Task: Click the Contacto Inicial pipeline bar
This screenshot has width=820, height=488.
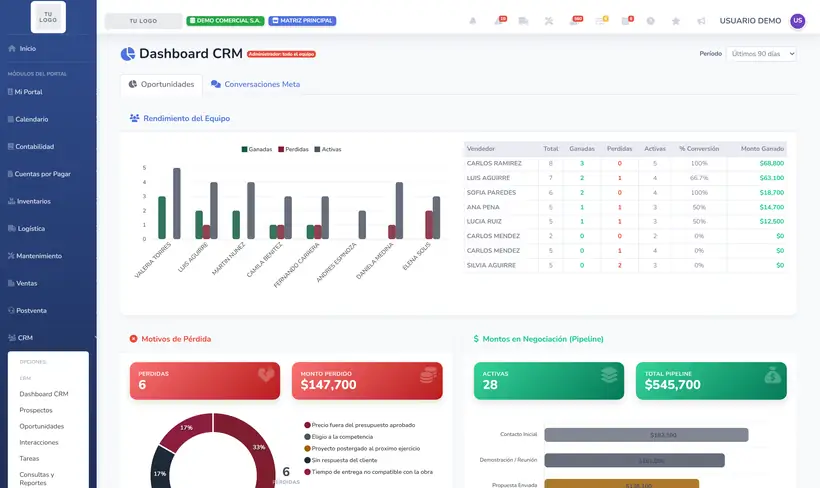Action: 646,435
